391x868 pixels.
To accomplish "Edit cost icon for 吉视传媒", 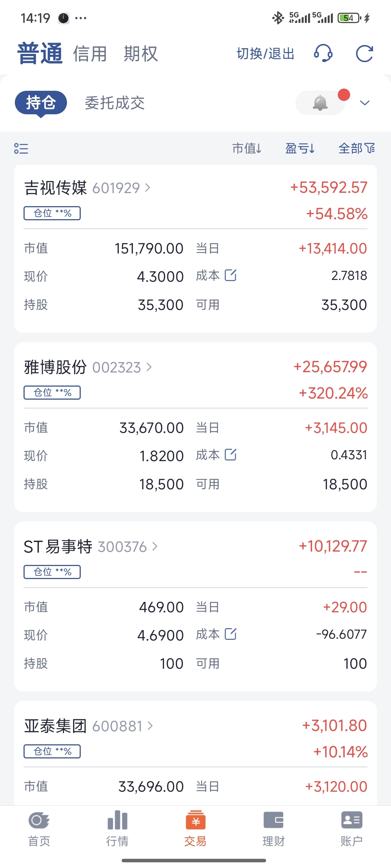I will [231, 275].
